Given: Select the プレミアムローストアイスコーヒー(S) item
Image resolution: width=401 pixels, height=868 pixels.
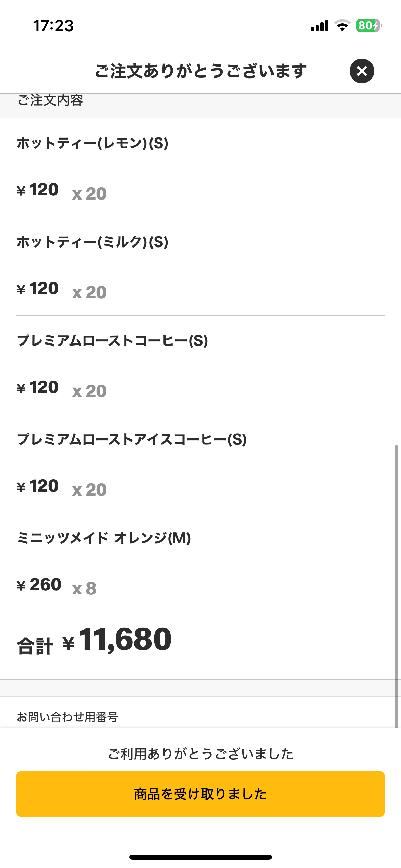Looking at the screenshot, I should tap(132, 439).
